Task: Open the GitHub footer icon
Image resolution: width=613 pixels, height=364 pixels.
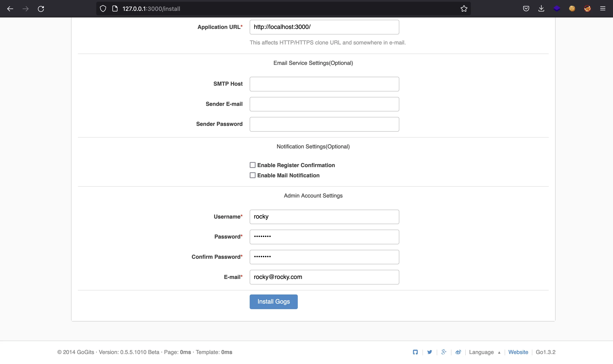Action: [x=415, y=352]
